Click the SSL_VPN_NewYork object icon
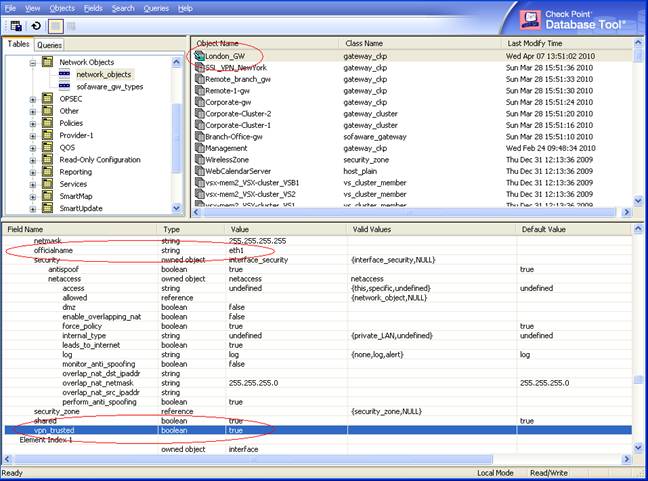 (200, 67)
